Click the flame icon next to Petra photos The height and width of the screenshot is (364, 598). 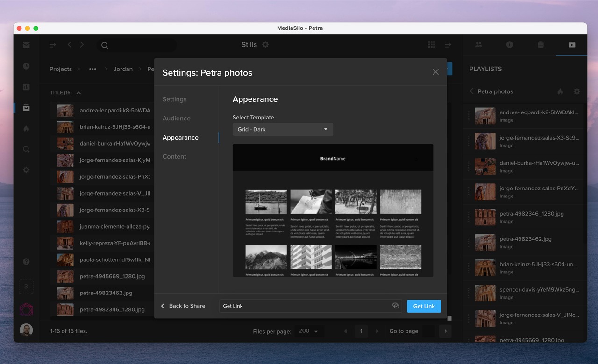[x=560, y=91]
